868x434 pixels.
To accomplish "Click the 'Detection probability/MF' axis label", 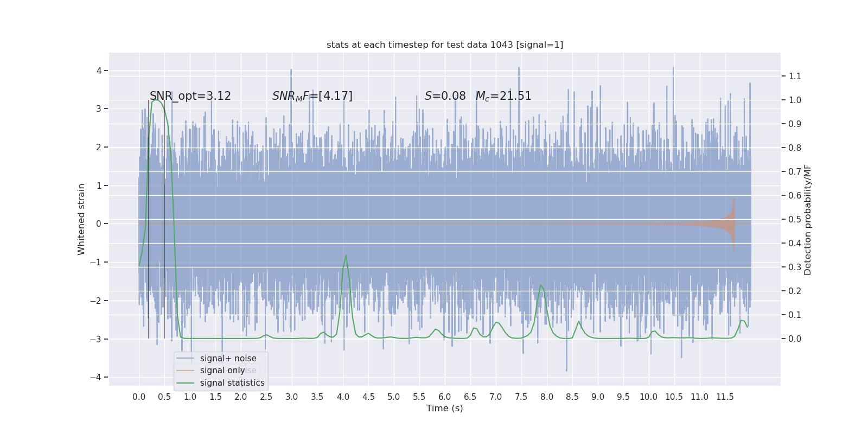I will pyautogui.click(x=808, y=220).
